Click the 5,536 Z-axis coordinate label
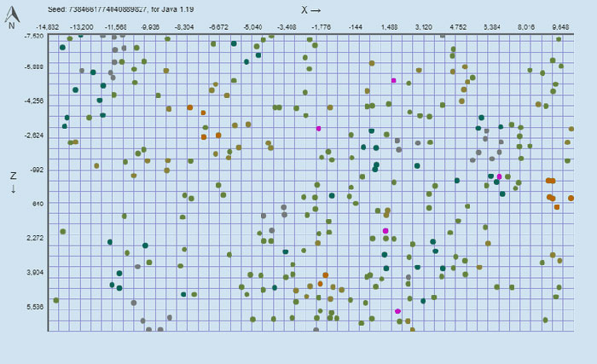Image resolution: width=597 pixels, height=364 pixels. 33,306
